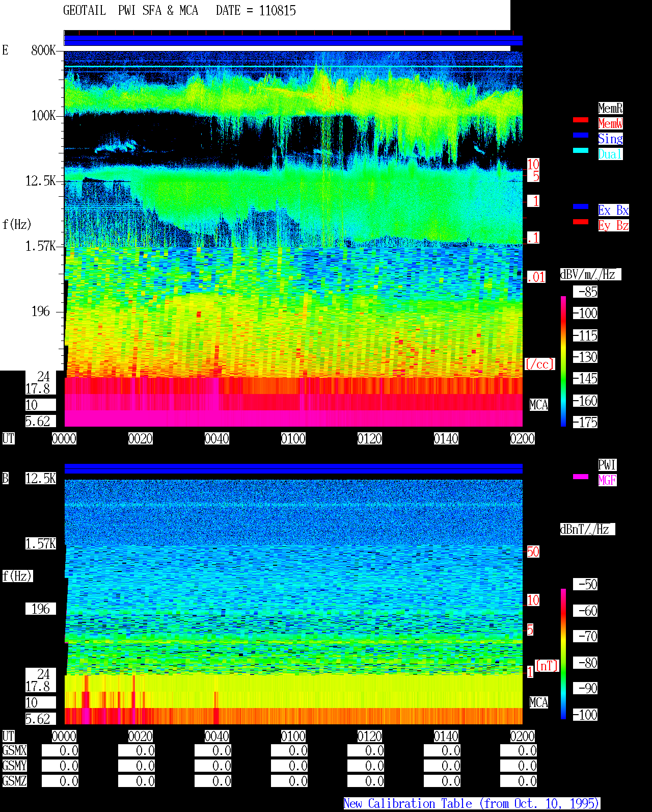
Task: Click the -160 colorbar value
Action: pyautogui.click(x=585, y=401)
